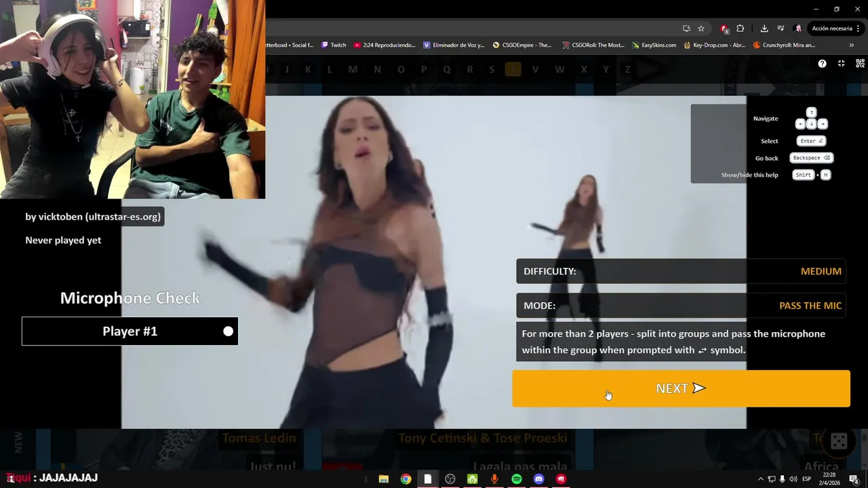Open the Chrome profile avatar
The height and width of the screenshot is (488, 868).
pyautogui.click(x=798, y=28)
